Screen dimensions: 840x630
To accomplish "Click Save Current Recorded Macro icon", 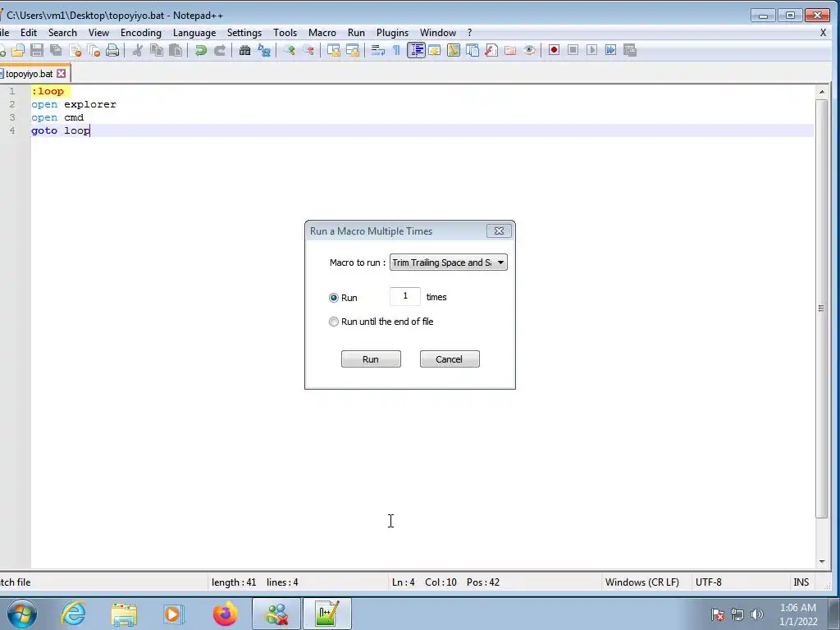I will coord(630,50).
